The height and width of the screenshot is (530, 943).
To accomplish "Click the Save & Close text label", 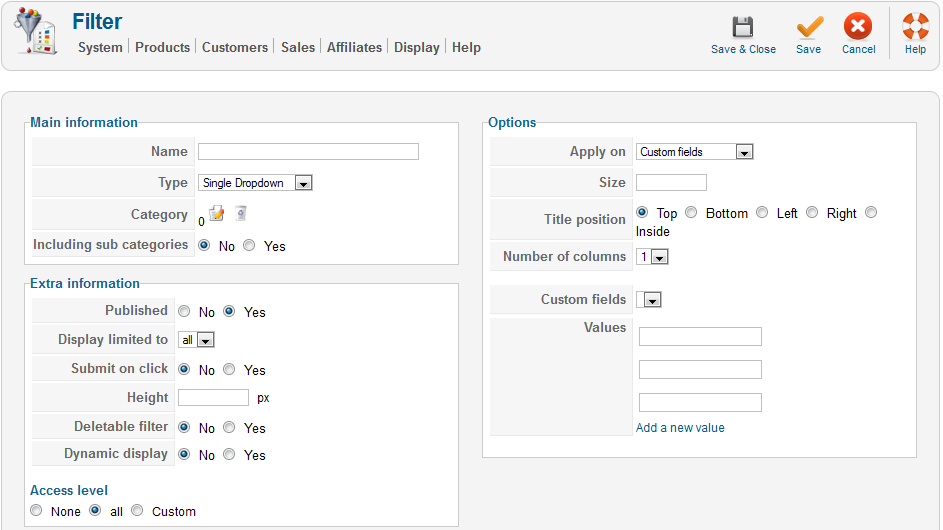I will pyautogui.click(x=743, y=49).
